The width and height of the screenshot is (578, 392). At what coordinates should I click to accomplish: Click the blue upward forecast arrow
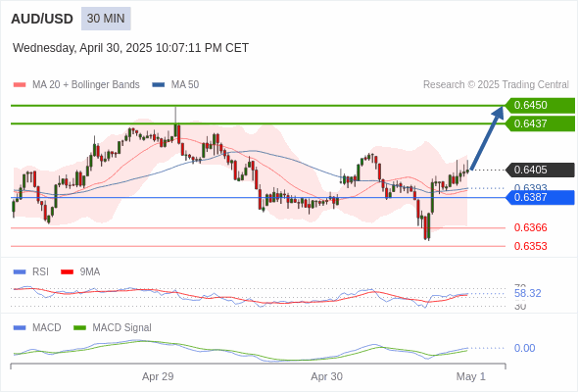click(x=487, y=138)
